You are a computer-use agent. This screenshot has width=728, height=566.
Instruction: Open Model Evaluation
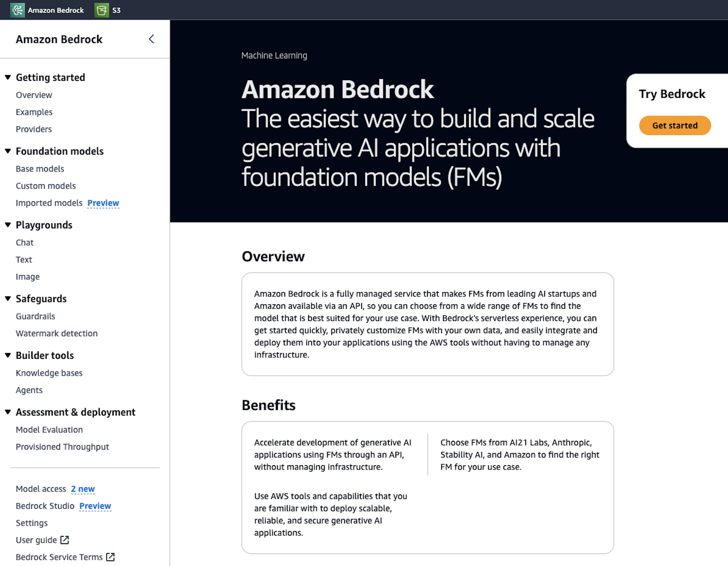(49, 430)
